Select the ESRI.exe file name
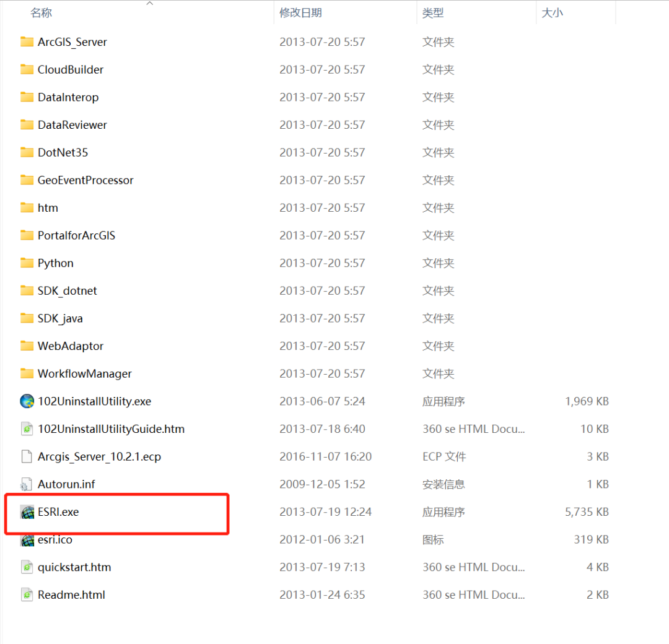 [x=58, y=511]
